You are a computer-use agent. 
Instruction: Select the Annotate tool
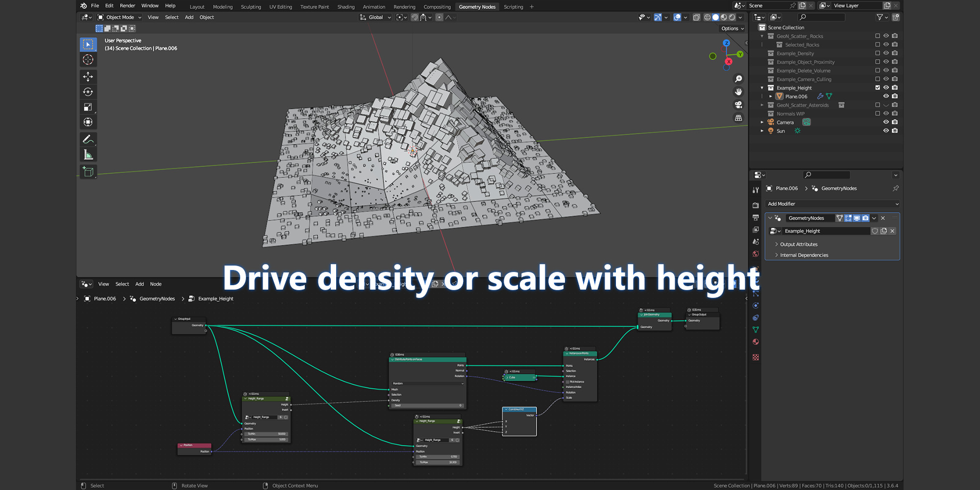[88, 140]
